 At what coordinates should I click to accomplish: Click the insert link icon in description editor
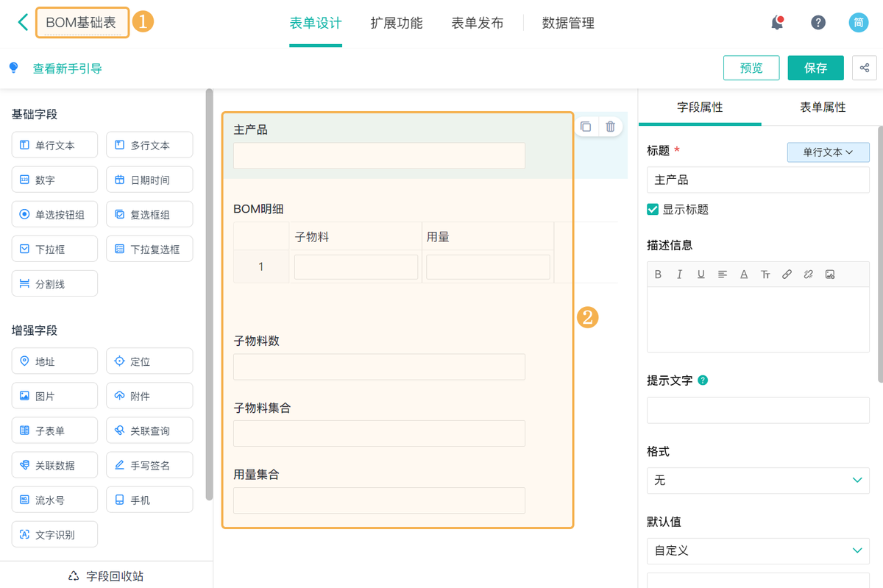787,274
